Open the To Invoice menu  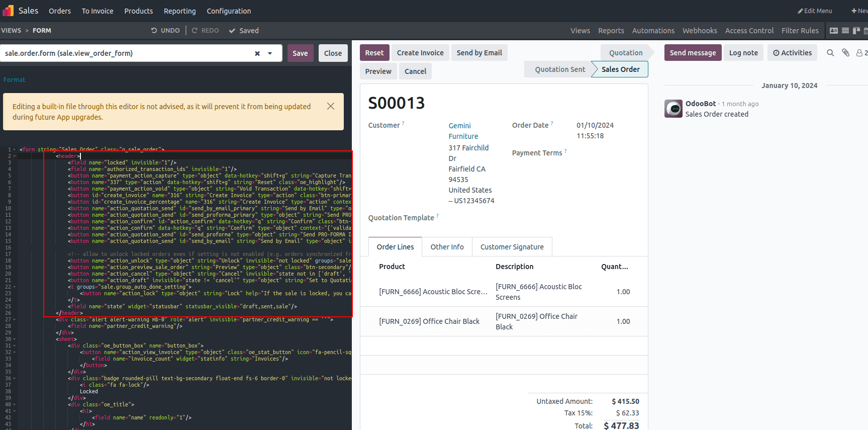[x=98, y=11]
